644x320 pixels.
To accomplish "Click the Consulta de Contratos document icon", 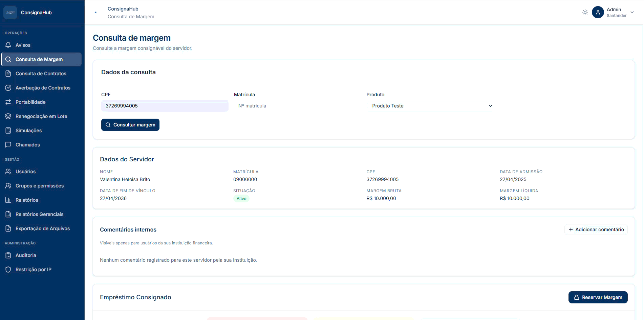I will pos(8,74).
